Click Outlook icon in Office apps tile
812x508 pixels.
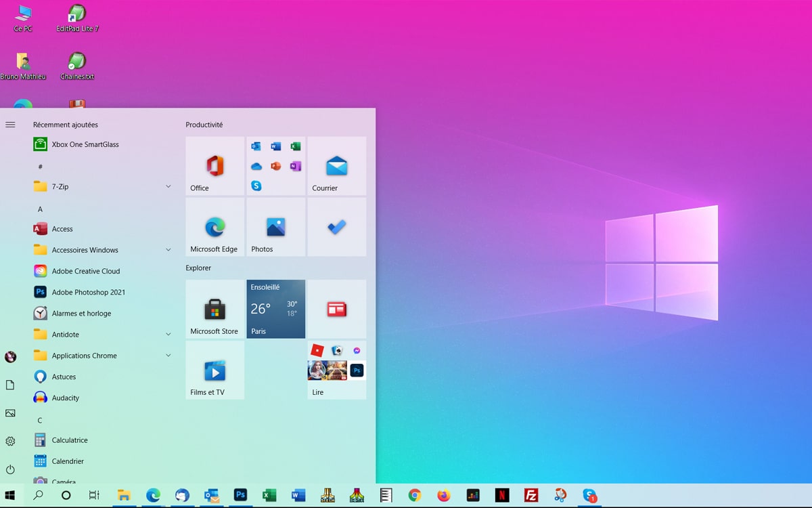coord(256,146)
